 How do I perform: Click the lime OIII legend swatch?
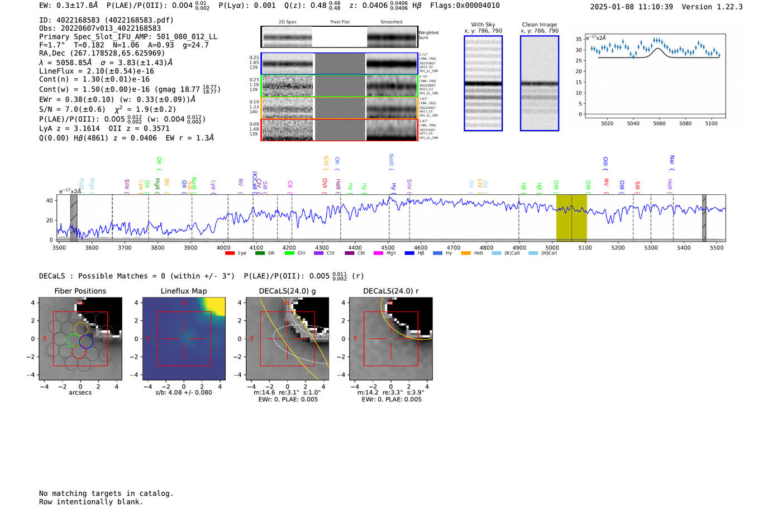pyautogui.click(x=289, y=253)
